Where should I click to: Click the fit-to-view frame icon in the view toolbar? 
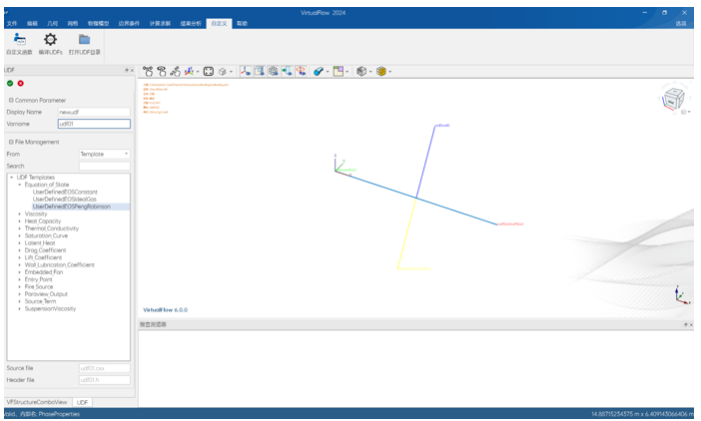tap(208, 72)
